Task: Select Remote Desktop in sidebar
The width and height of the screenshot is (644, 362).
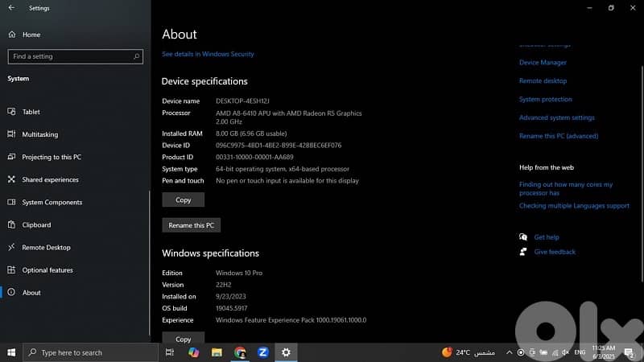Action: tap(46, 248)
